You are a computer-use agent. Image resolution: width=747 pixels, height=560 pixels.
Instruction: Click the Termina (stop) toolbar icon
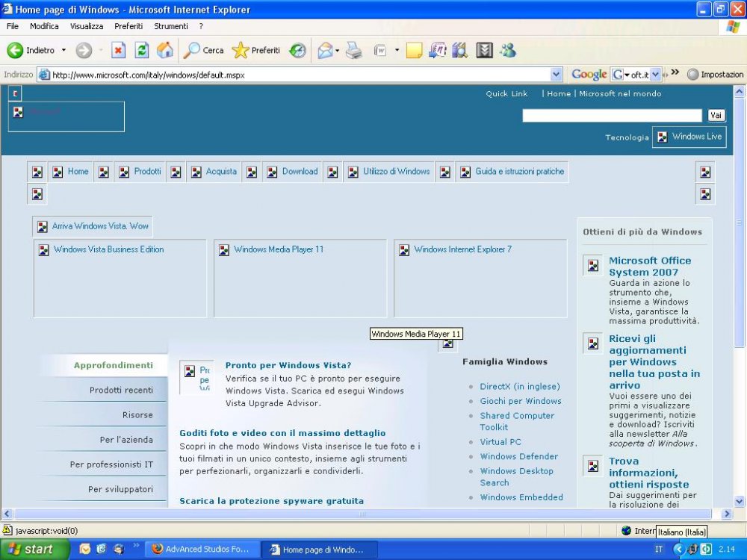118,50
